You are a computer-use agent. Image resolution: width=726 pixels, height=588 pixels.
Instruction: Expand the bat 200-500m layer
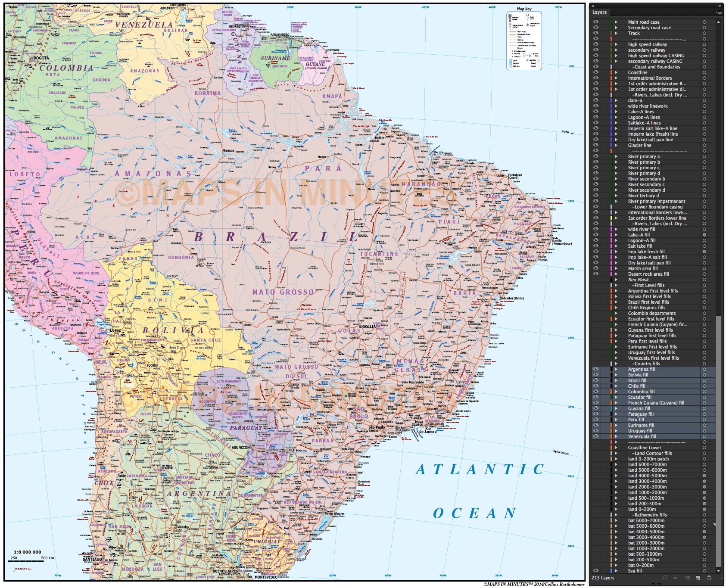tap(616, 560)
